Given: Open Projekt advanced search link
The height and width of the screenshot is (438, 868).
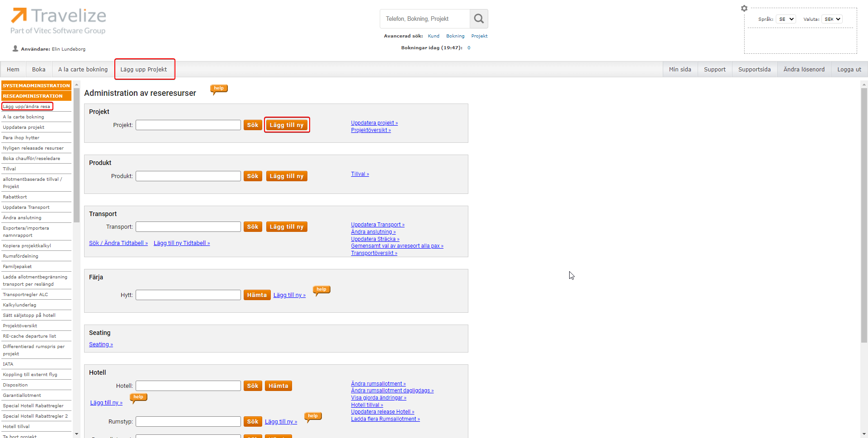Looking at the screenshot, I should [x=479, y=36].
